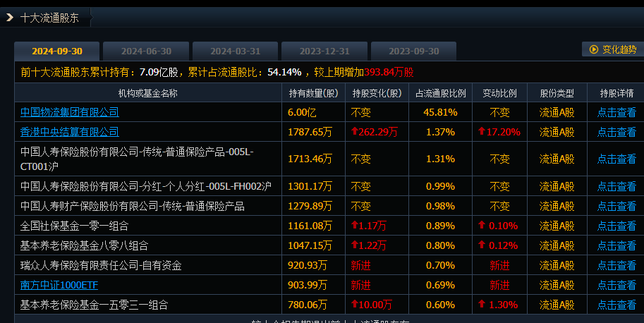Click the play icon in 变化趋势 button
Viewport: 644px width, 323px height.
pyautogui.click(x=593, y=49)
